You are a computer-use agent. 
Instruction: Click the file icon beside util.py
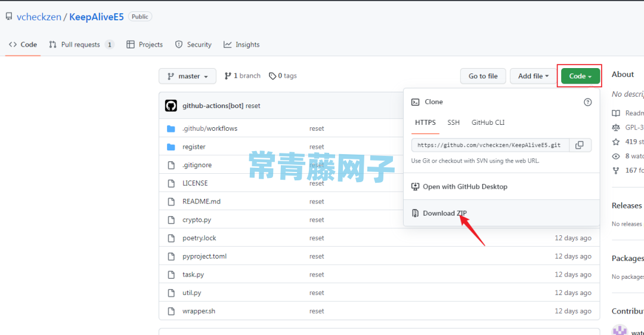point(171,293)
